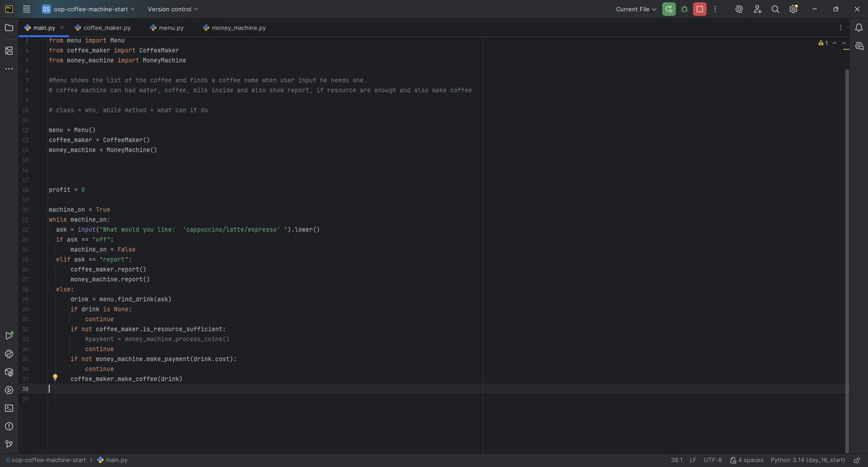The height and width of the screenshot is (467, 868).
Task: Open the Git version control tool window
Action: pyautogui.click(x=9, y=444)
